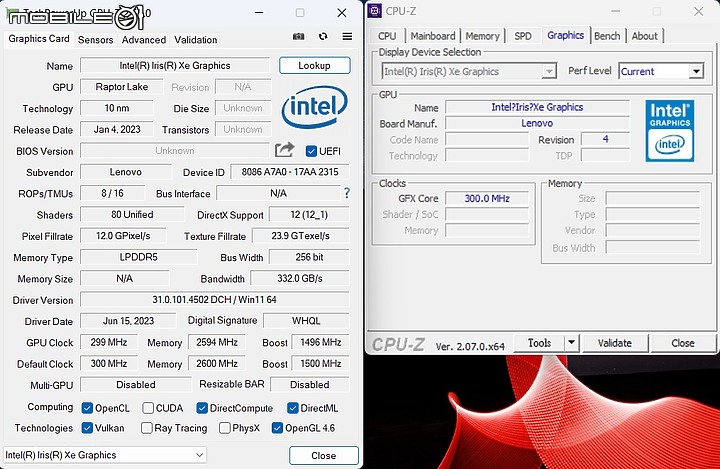720x469 pixels.
Task: Open the Mainboard tab in CPU-Z
Action: coord(433,36)
